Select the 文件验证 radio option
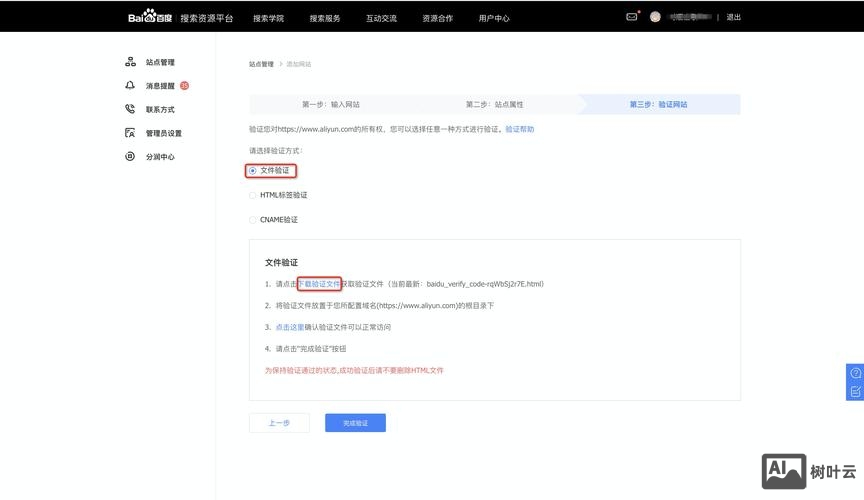Viewport: 864px width, 500px height. click(x=252, y=171)
